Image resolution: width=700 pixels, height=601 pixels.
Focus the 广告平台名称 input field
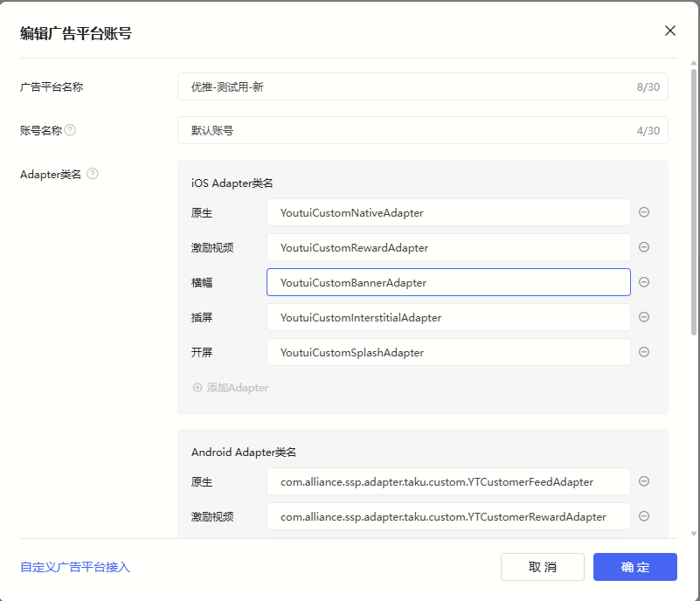pyautogui.click(x=423, y=86)
